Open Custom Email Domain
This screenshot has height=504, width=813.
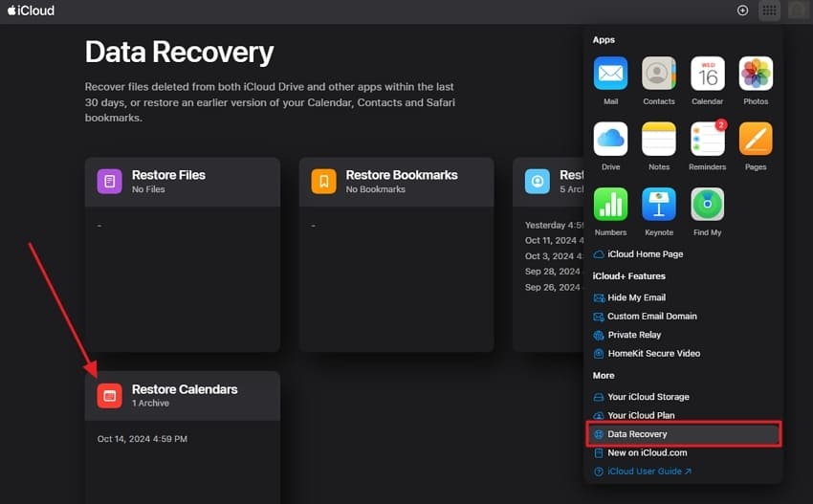pyautogui.click(x=645, y=317)
